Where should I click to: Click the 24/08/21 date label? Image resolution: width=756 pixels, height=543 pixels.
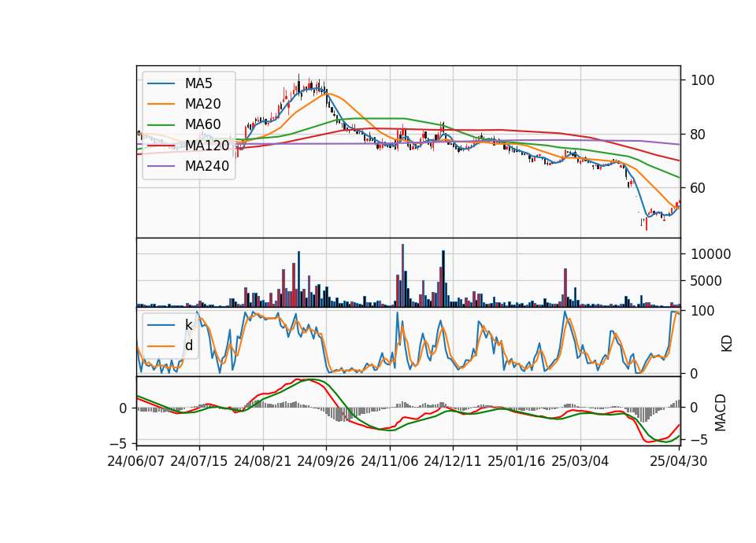click(263, 461)
